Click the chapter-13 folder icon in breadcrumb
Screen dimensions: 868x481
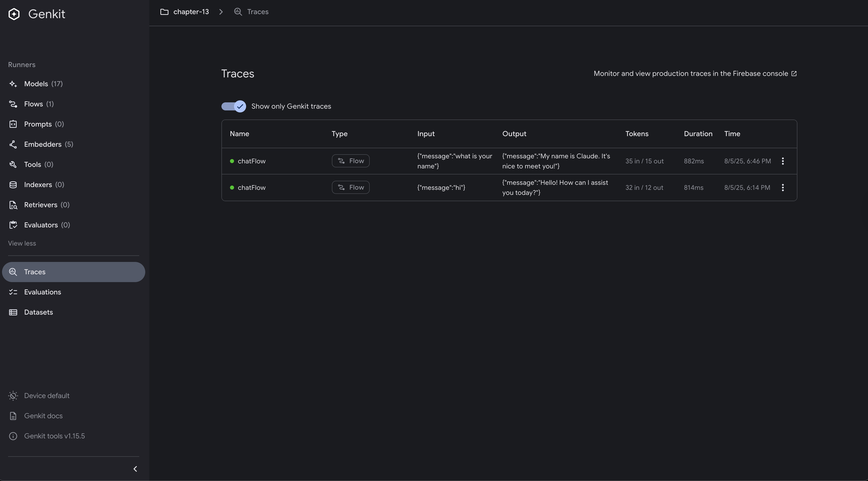tap(164, 12)
